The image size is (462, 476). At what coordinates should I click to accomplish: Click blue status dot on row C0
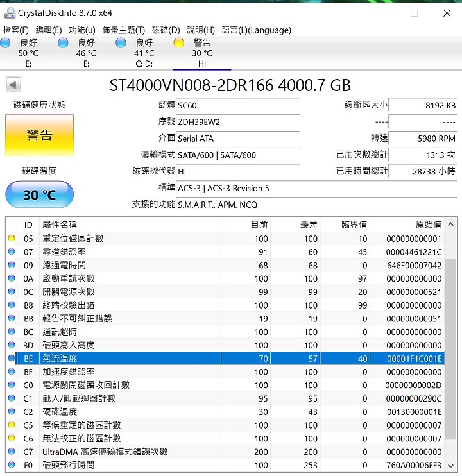pos(12,385)
